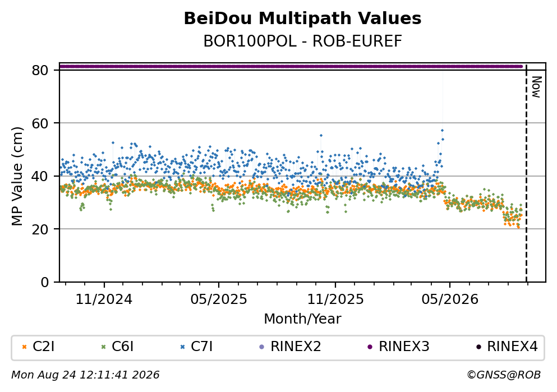
Task: Click the 11/2025 x-axis tick label
Action: click(x=335, y=299)
